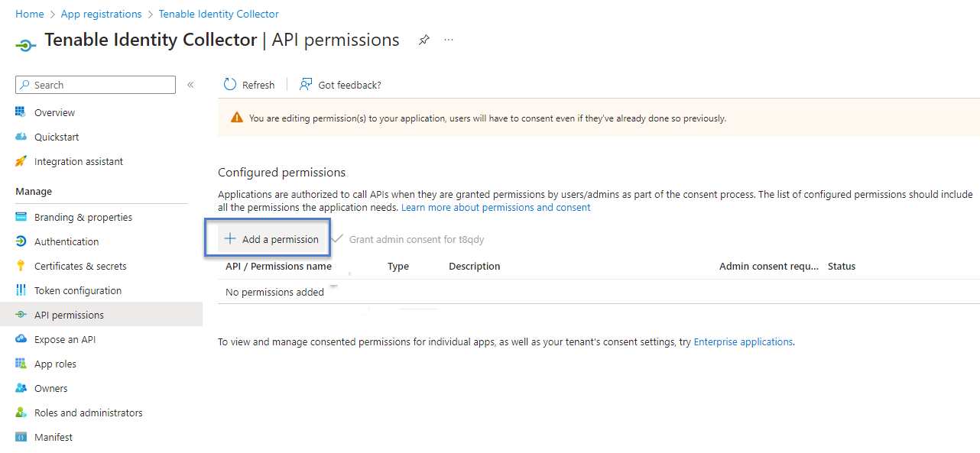Click the checkmark icon of Grant admin consent
Image resolution: width=980 pixels, height=453 pixels.
[337, 238]
